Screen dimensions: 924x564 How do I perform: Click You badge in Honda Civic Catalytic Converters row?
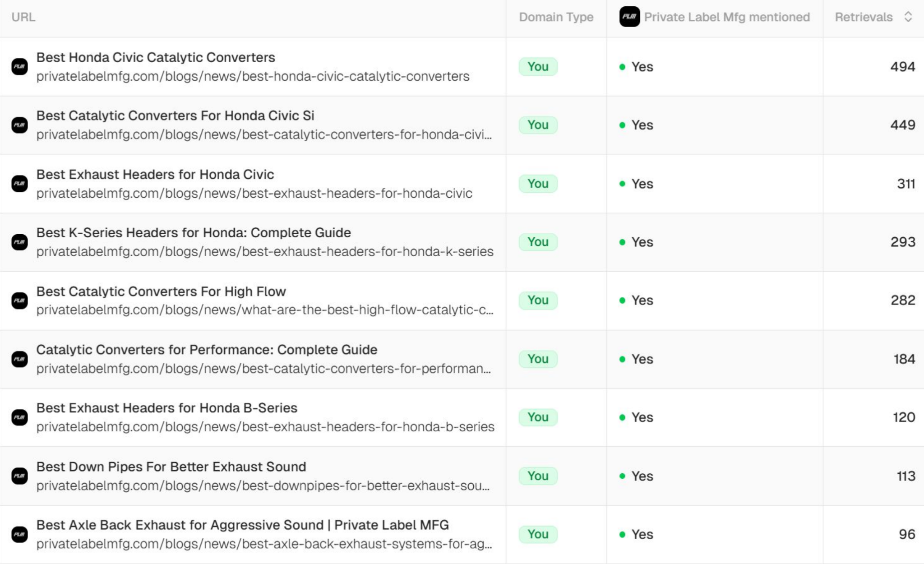coord(538,67)
